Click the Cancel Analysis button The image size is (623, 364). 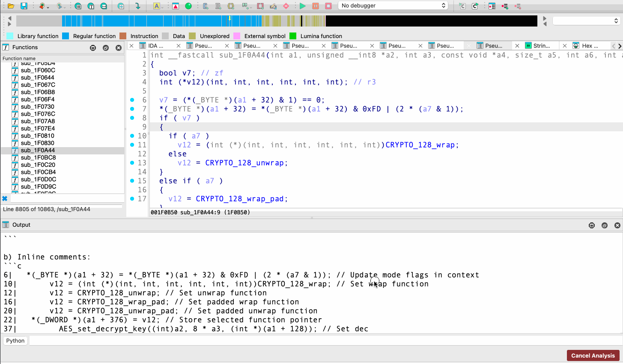click(x=593, y=355)
